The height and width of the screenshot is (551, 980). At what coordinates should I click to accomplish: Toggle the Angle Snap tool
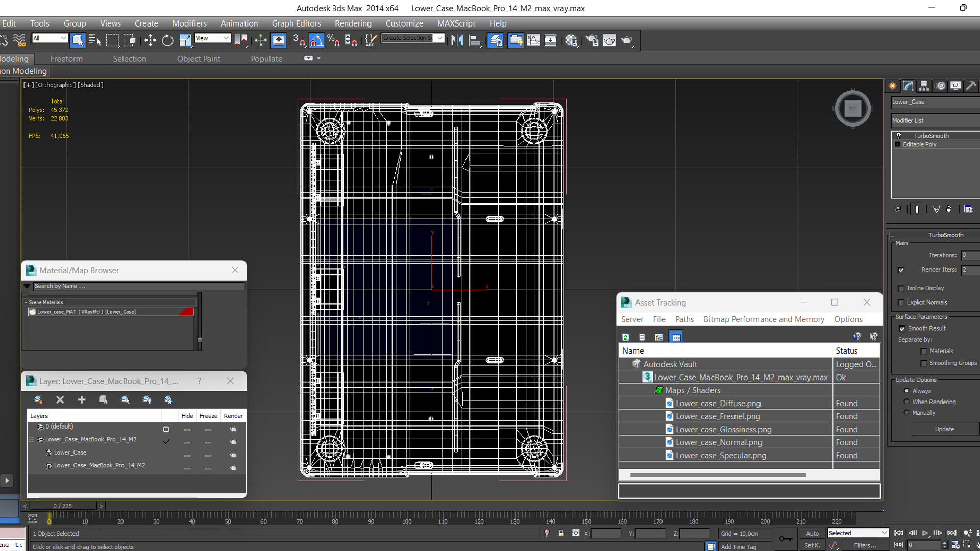click(316, 40)
